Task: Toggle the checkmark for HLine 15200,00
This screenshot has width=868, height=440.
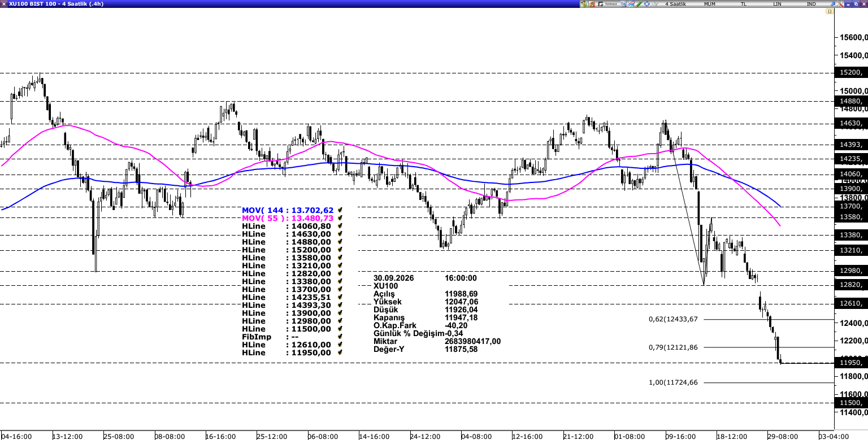Action: 340,250
